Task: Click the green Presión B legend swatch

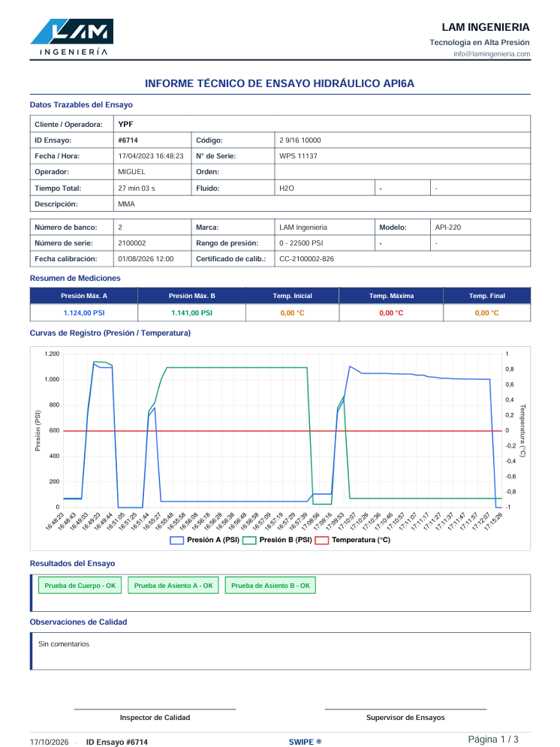Action: tap(249, 541)
